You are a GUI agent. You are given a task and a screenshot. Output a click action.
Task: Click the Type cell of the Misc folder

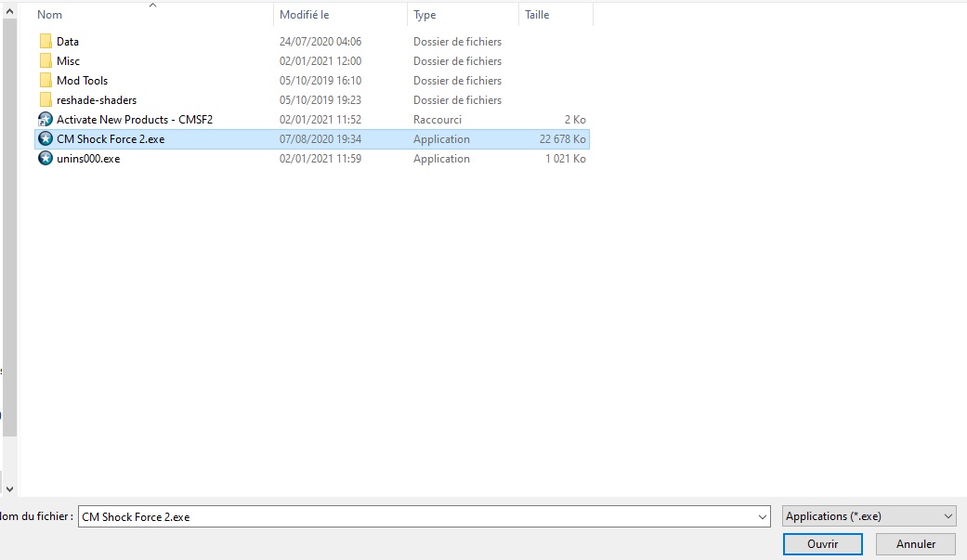coord(458,61)
